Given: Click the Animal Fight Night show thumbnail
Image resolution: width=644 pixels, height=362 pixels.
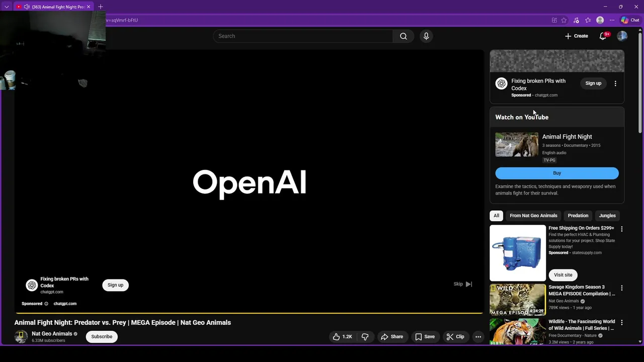Looking at the screenshot, I should [x=517, y=145].
